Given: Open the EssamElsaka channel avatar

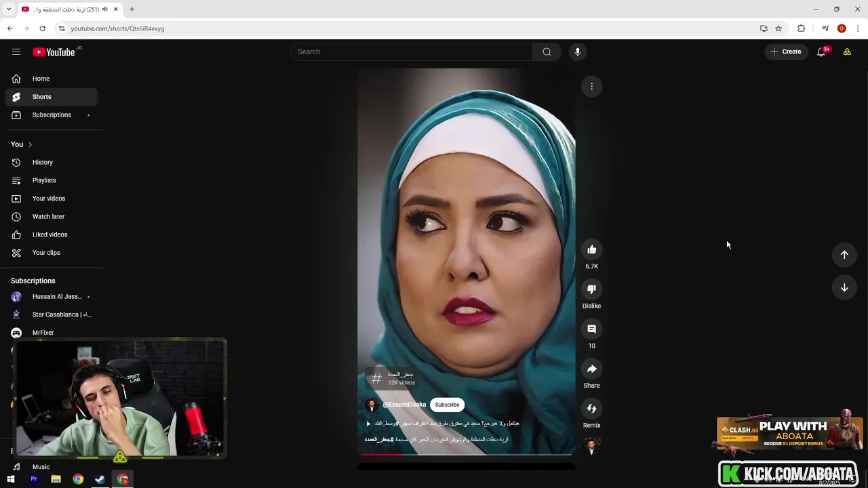Looking at the screenshot, I should tap(372, 405).
